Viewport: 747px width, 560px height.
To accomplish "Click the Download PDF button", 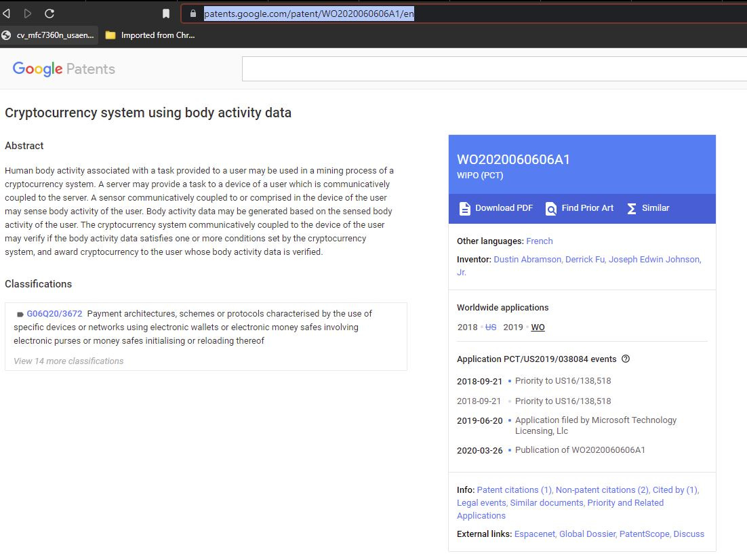I will pos(496,208).
